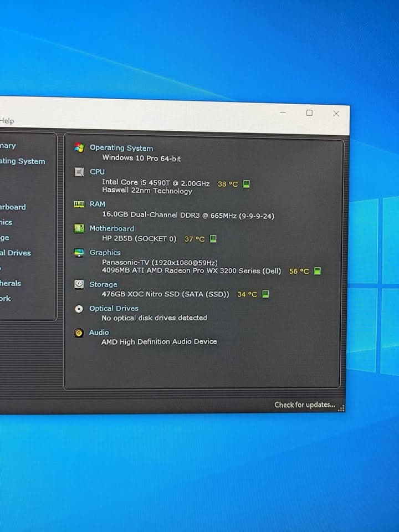This screenshot has width=399, height=532.
Task: Select Storage in the sidebar
Action: (x=5, y=238)
